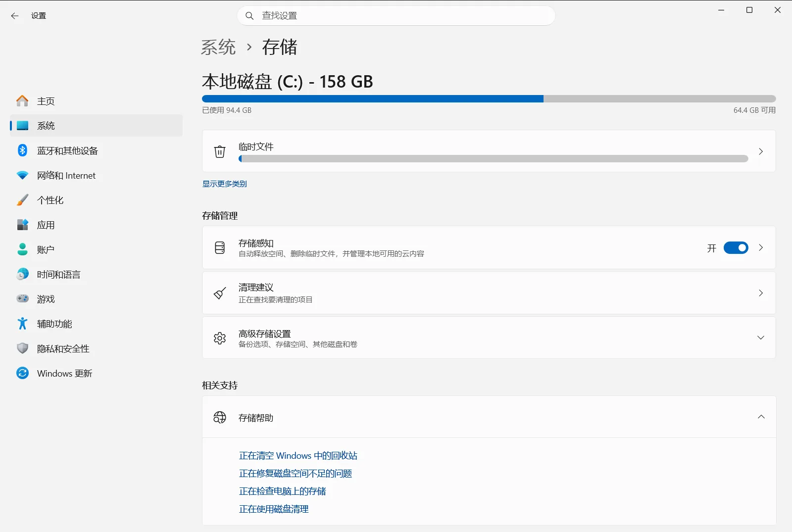The width and height of the screenshot is (792, 532).
Task: Click the 查找设置 search box
Action: [396, 16]
